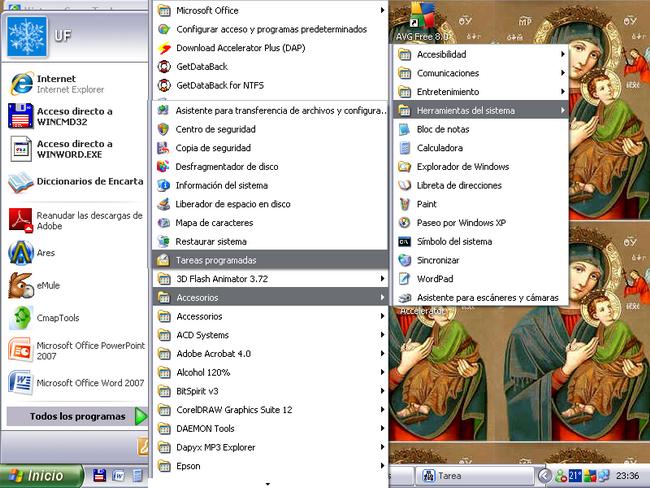Open WordPad from the accessories list
The width and height of the screenshot is (650, 488).
pyautogui.click(x=434, y=279)
